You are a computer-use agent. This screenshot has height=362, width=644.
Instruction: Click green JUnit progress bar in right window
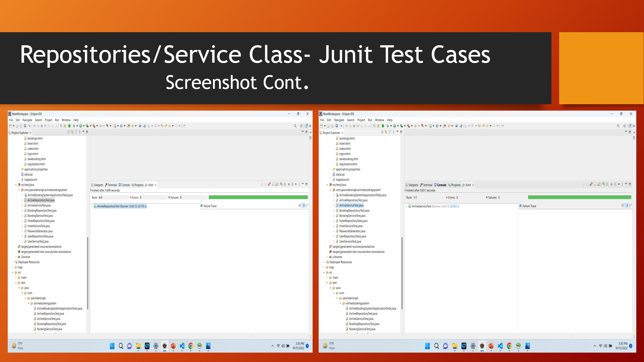(x=579, y=197)
